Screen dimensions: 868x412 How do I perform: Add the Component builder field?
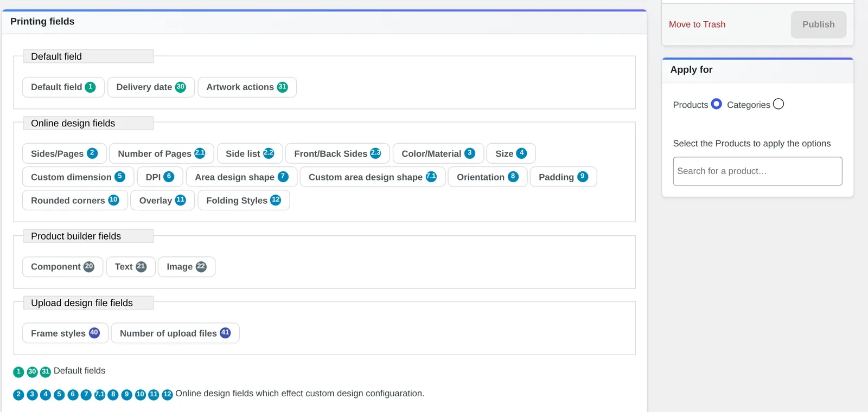(x=62, y=267)
